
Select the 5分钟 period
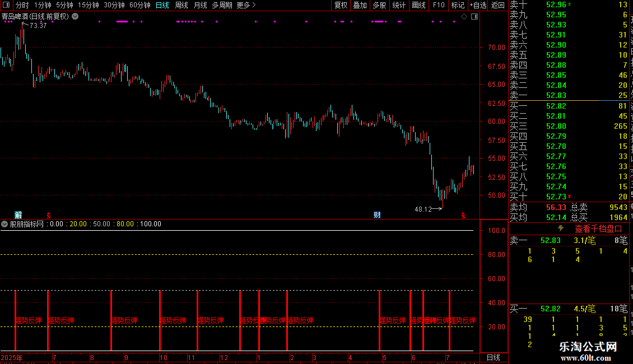pos(64,5)
